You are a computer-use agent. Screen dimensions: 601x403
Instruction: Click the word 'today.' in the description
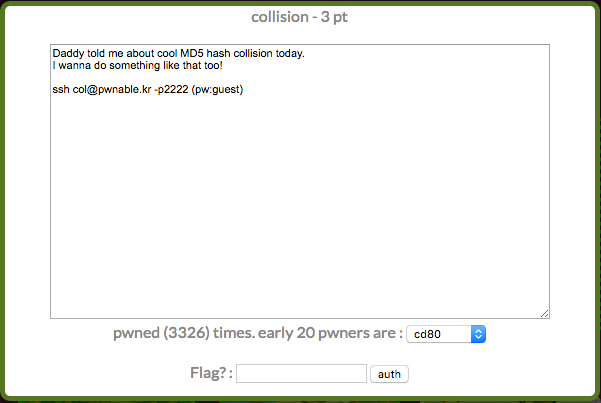290,53
